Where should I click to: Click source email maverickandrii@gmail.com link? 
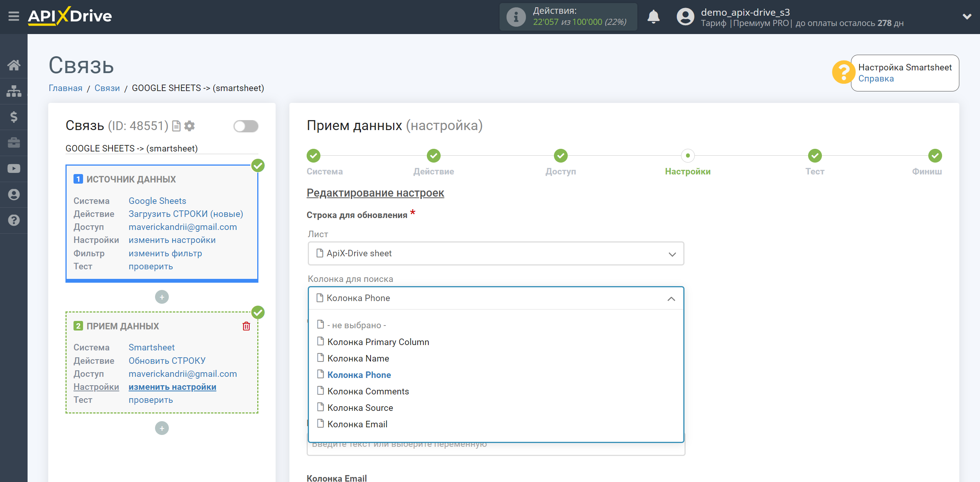(x=183, y=227)
